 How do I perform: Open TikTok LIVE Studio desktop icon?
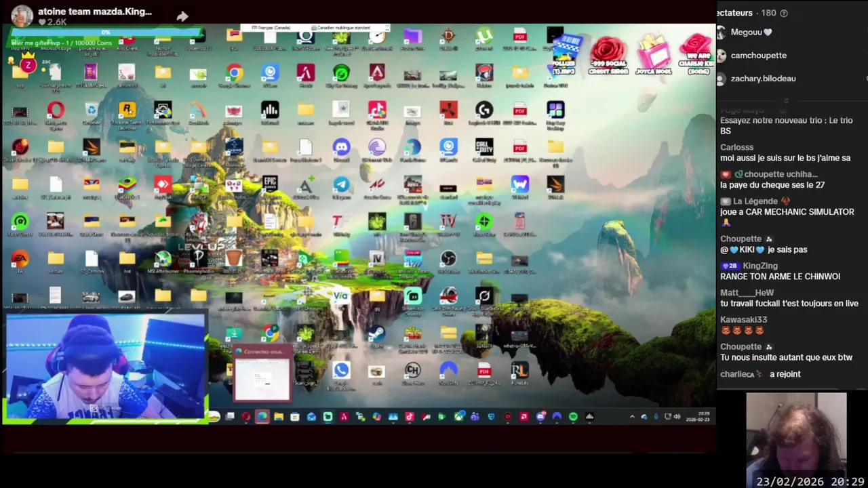[x=377, y=110]
